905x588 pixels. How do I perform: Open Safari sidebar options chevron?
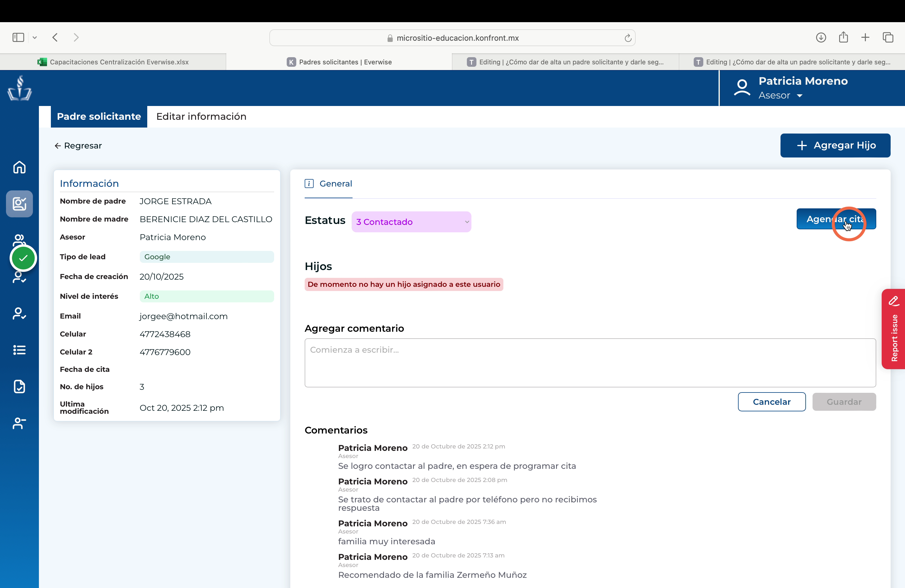pos(35,37)
